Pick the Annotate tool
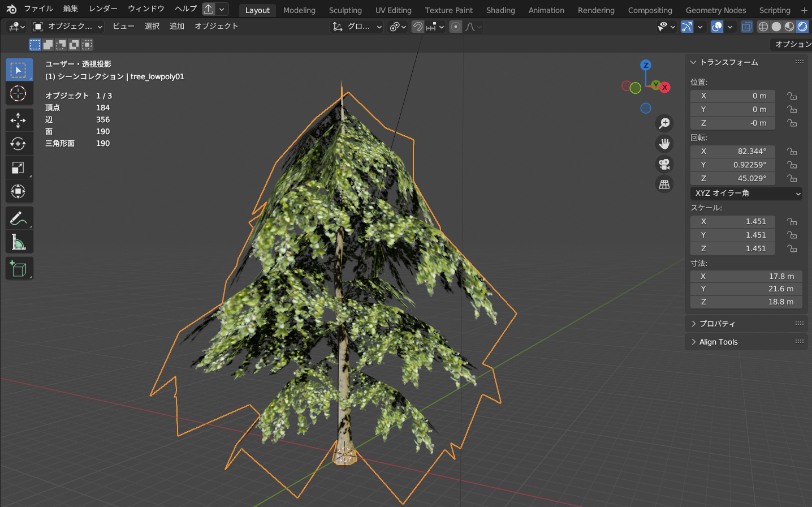Image resolution: width=812 pixels, height=507 pixels. click(x=19, y=217)
